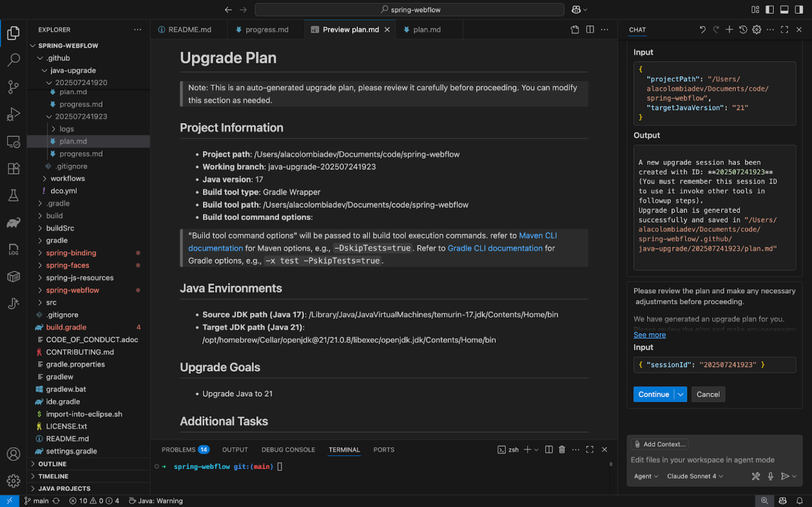Open the Extensions view
Screen dimensions: 812x507
(x=13, y=168)
